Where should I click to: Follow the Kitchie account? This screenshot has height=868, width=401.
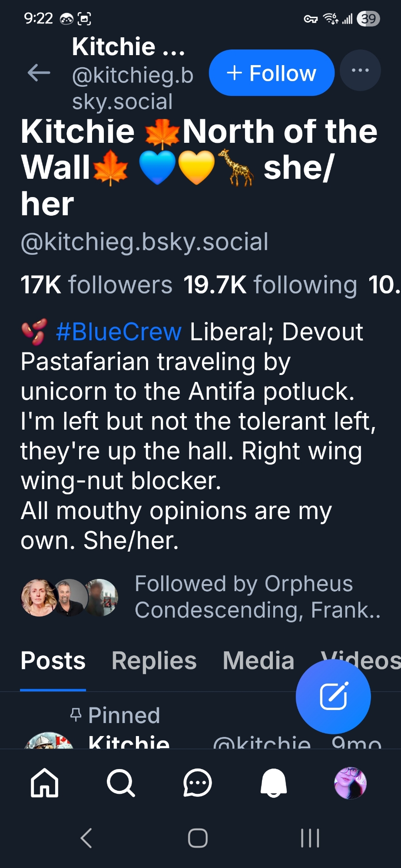point(272,73)
